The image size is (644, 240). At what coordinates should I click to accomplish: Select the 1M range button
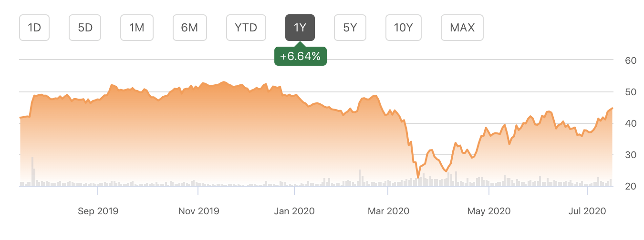[x=137, y=28]
